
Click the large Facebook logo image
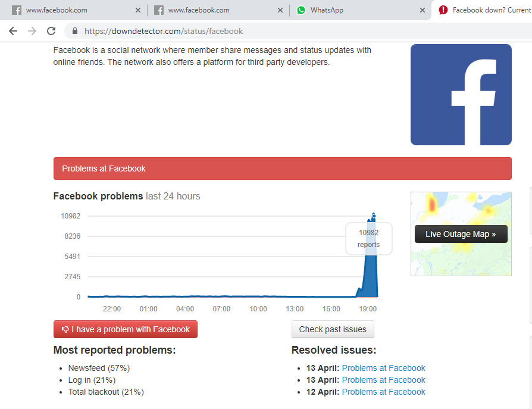pos(461,95)
